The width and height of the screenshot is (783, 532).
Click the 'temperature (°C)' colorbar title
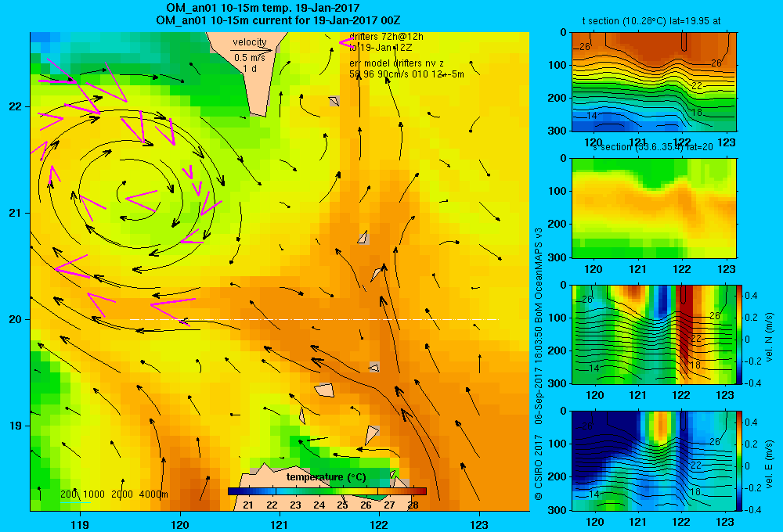pos(326,477)
